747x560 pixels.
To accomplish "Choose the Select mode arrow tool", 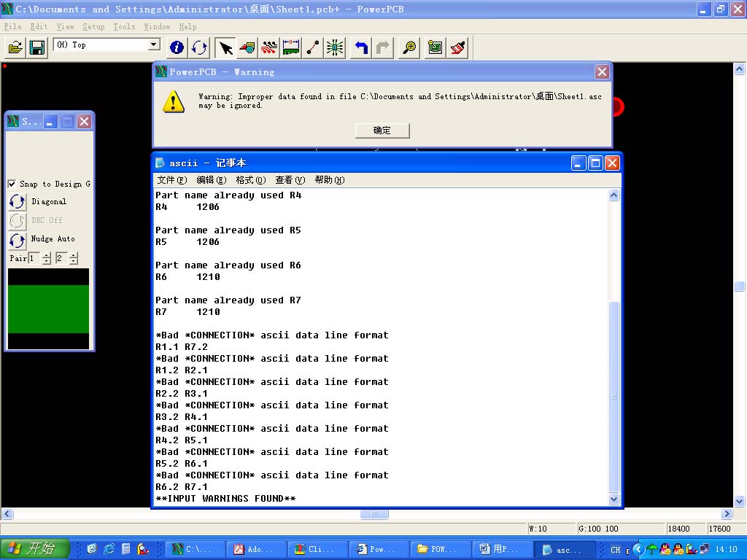I will pyautogui.click(x=225, y=47).
